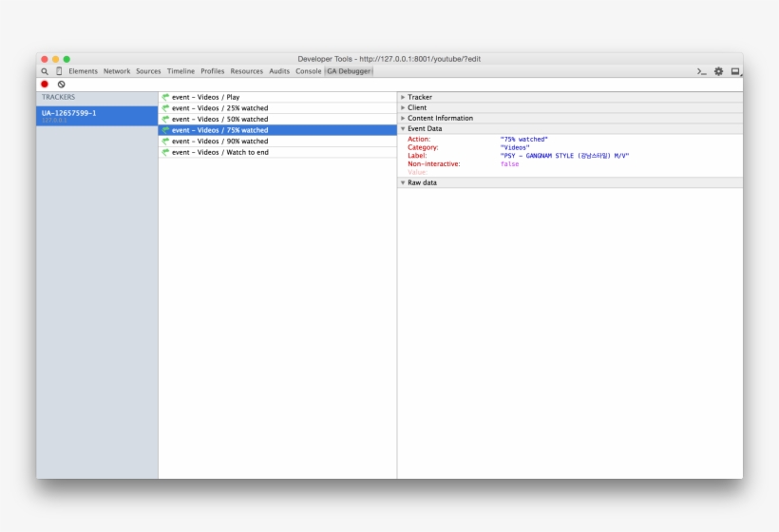Click the Action value "75% watched"
Viewport: 779px width, 532px height.
(524, 140)
